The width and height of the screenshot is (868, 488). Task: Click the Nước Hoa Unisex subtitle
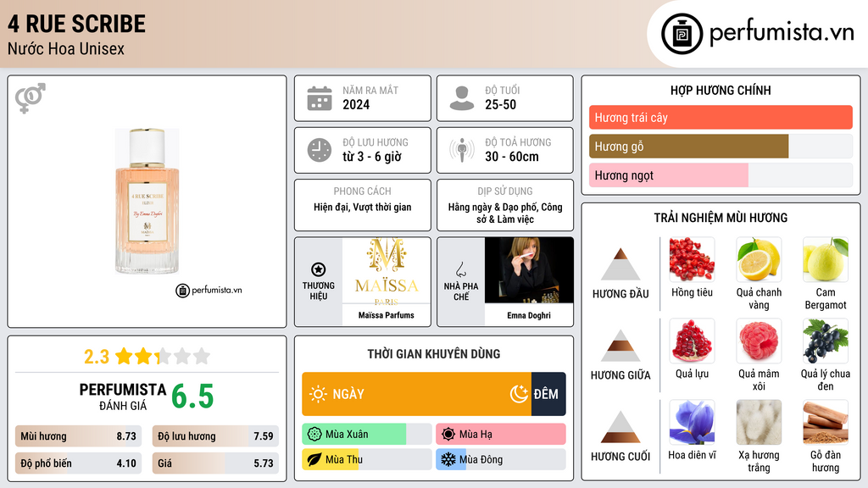tap(66, 48)
